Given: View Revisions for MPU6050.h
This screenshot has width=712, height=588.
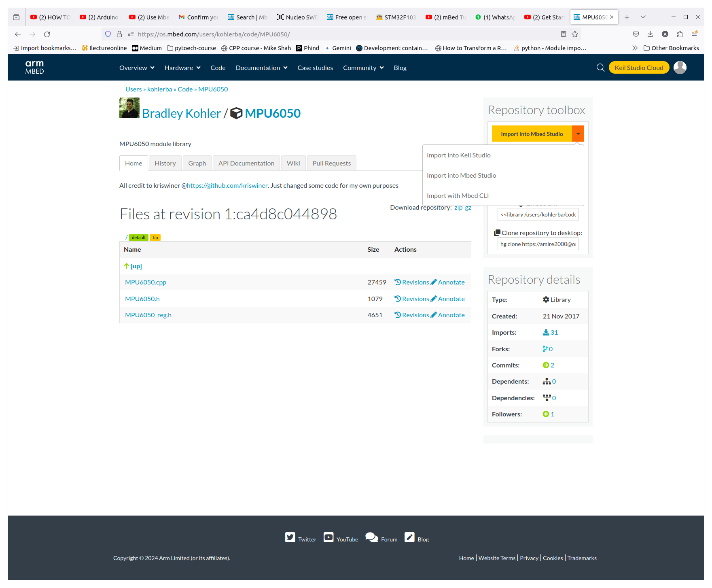Looking at the screenshot, I should (411, 299).
